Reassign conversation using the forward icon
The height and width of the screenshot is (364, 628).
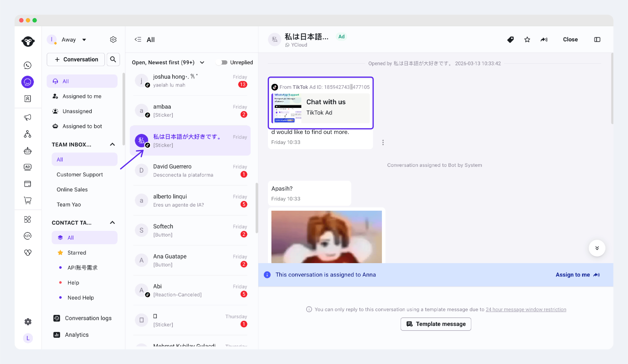click(x=544, y=39)
